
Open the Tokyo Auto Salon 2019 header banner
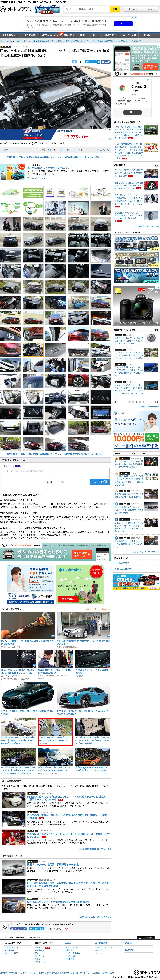[47, 9]
